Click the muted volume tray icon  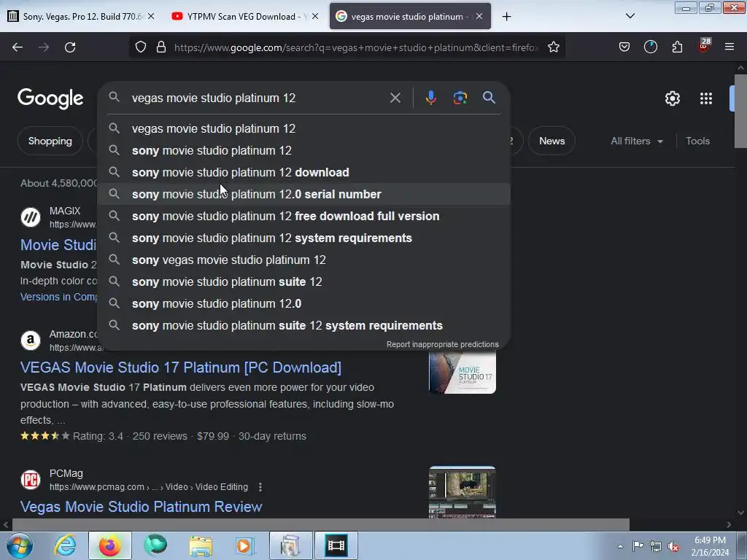(673, 546)
